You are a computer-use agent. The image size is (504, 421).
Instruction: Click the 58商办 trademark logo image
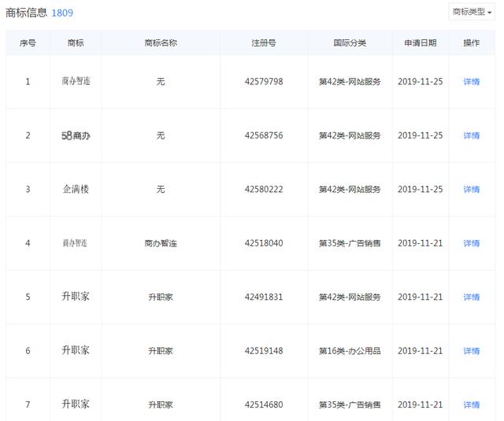pyautogui.click(x=76, y=136)
